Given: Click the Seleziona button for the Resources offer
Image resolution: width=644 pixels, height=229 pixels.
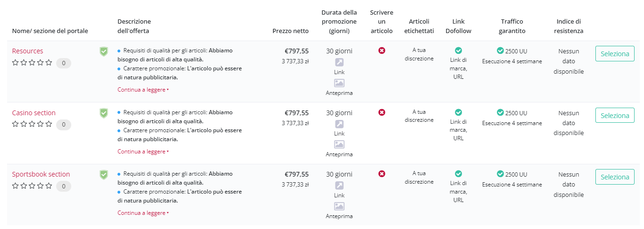Looking at the screenshot, I should tap(615, 54).
